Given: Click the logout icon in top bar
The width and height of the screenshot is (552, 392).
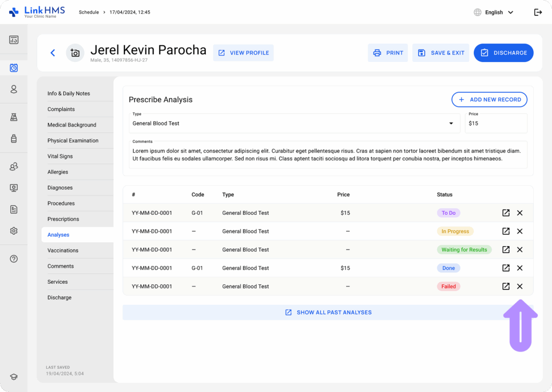Looking at the screenshot, I should [x=537, y=12].
